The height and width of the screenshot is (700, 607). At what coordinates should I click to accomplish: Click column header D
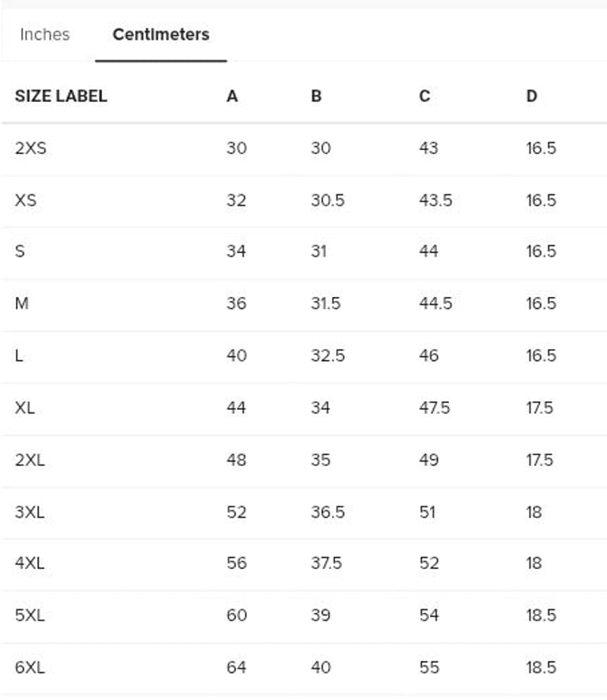pyautogui.click(x=531, y=96)
